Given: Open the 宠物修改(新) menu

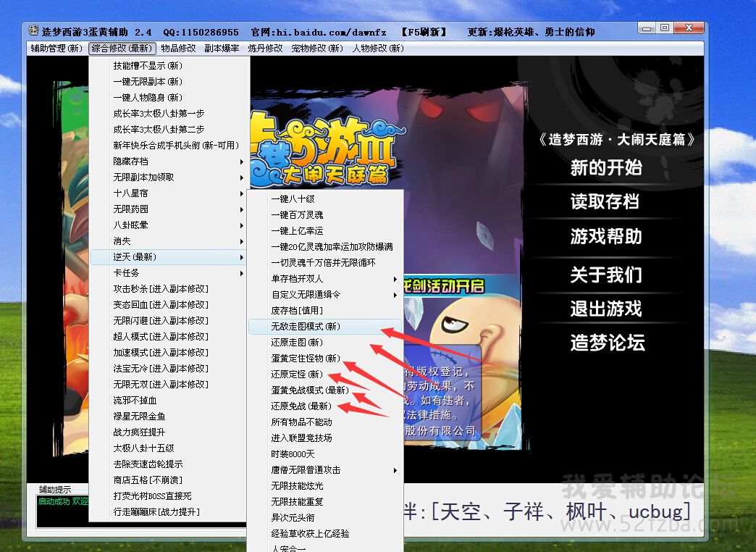Looking at the screenshot, I should pyautogui.click(x=317, y=49).
